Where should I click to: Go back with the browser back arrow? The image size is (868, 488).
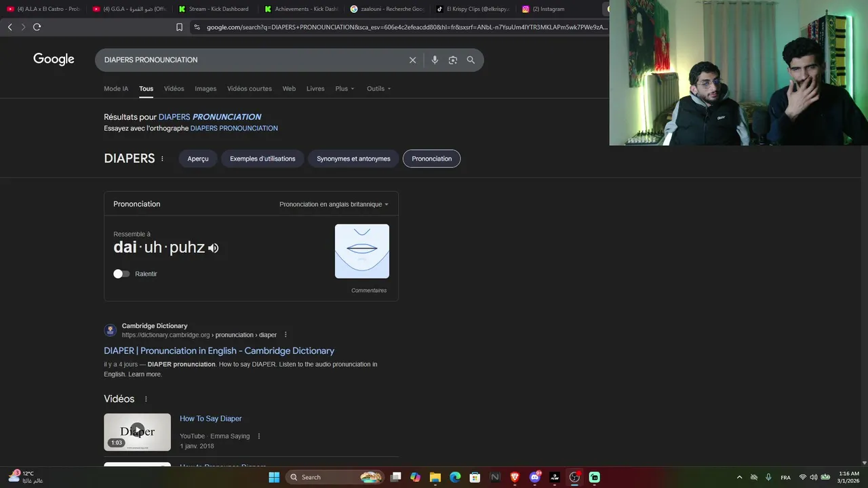tap(9, 27)
